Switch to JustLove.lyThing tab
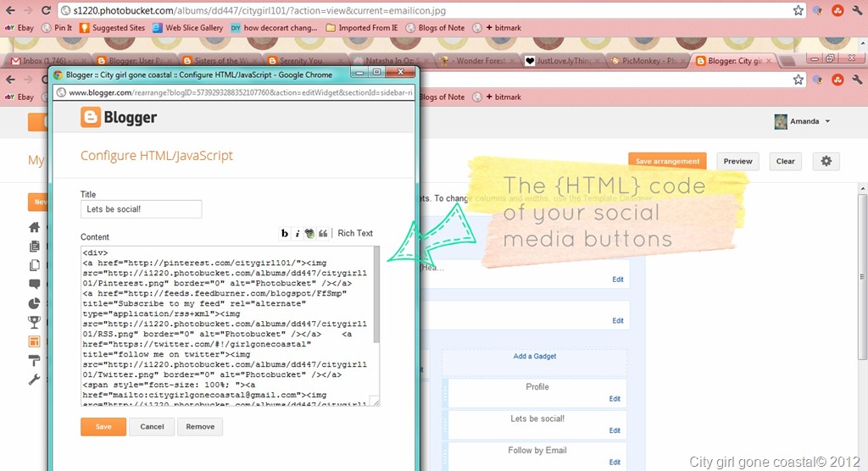 [x=561, y=61]
